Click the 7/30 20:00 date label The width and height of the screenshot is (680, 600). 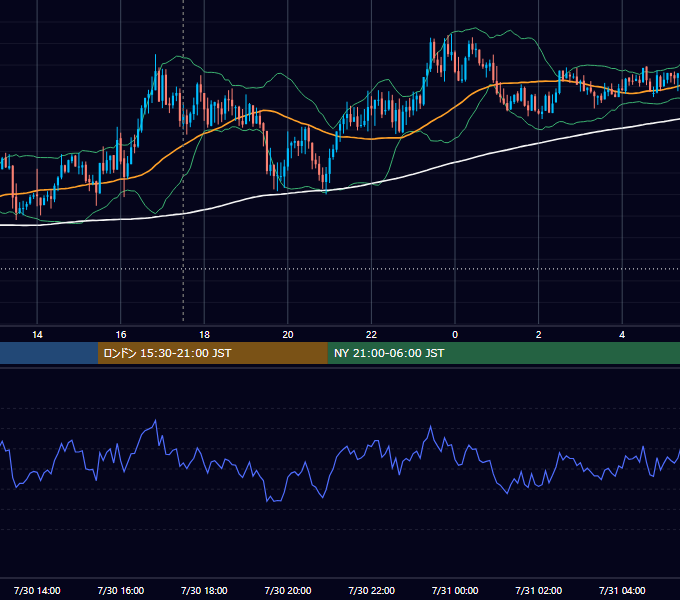(288, 590)
